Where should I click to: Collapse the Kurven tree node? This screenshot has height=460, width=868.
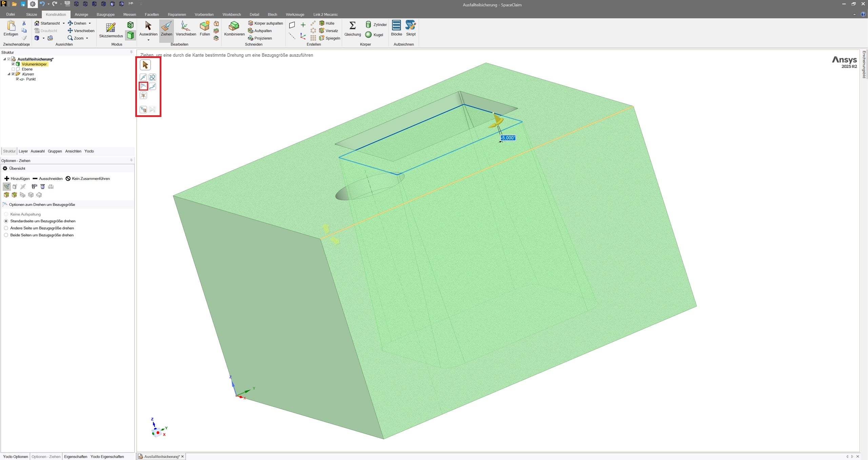click(x=9, y=74)
